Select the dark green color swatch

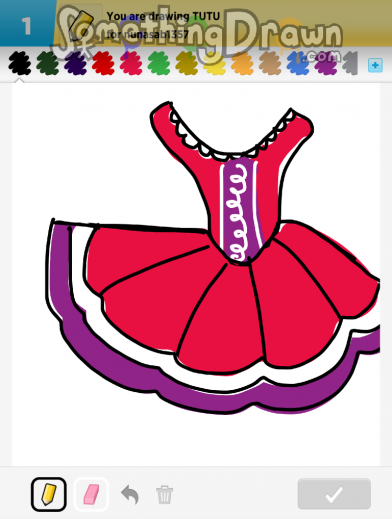(48, 63)
